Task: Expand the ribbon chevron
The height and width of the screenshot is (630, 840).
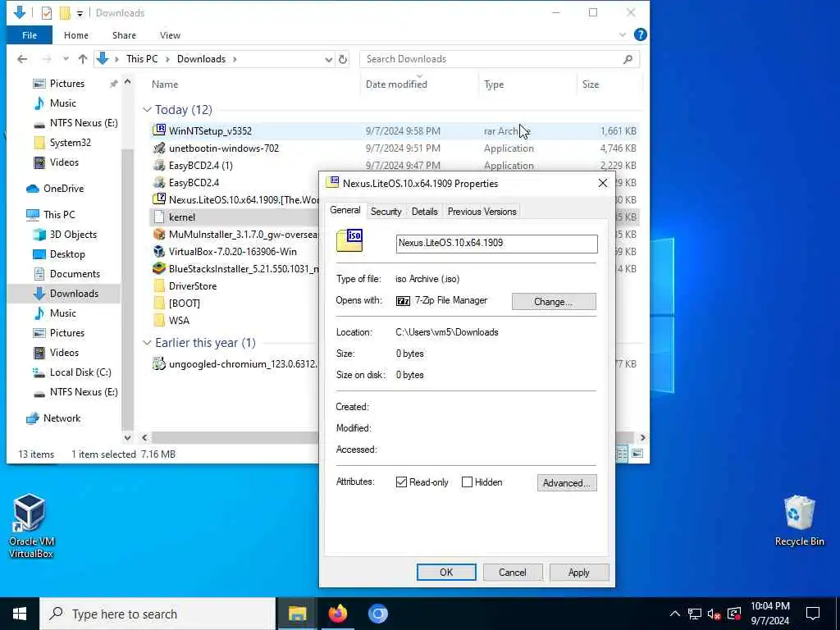Action: pyautogui.click(x=622, y=34)
